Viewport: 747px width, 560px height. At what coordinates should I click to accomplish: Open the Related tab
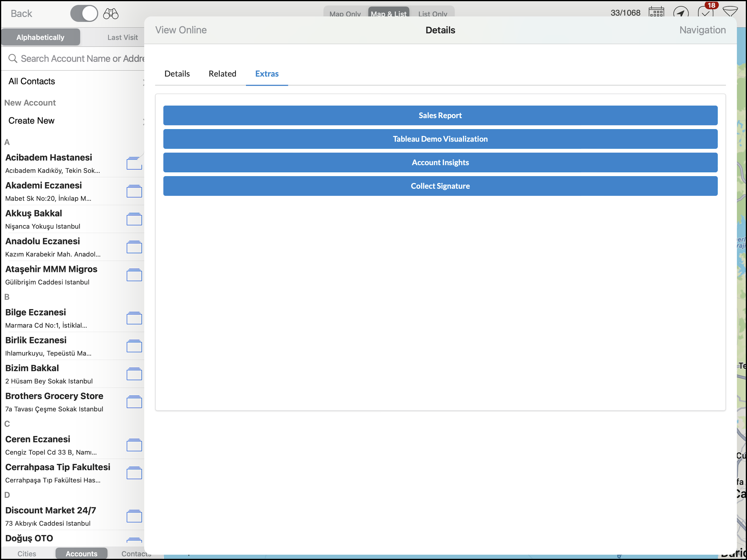click(222, 73)
